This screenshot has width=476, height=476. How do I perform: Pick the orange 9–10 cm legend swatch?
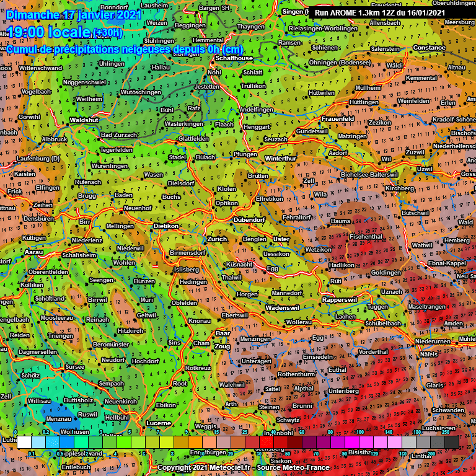pos(195,443)
